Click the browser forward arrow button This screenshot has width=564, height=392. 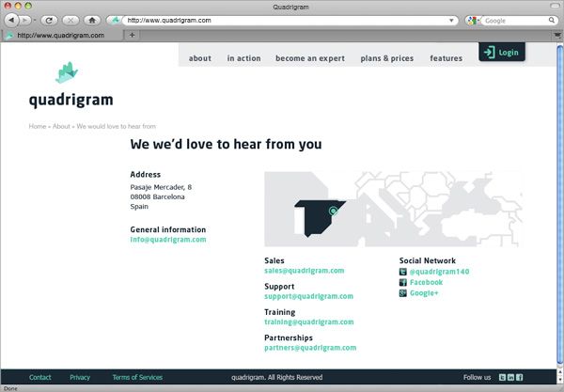coord(24,20)
